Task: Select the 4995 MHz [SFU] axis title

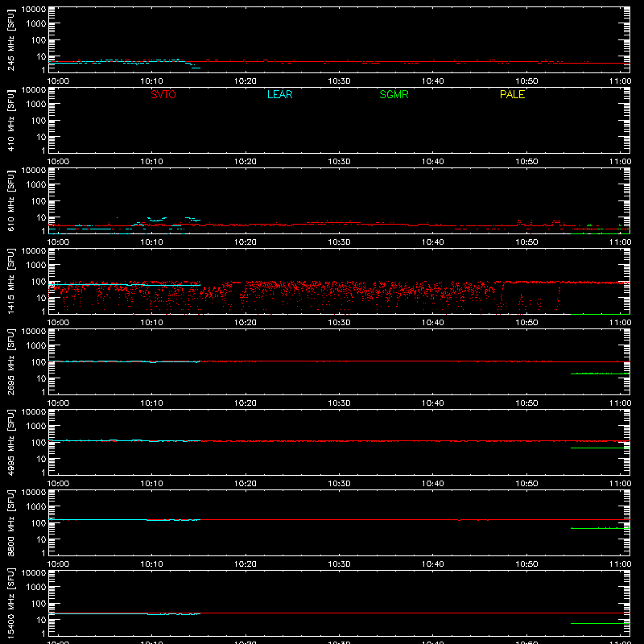Action: pos(11,442)
